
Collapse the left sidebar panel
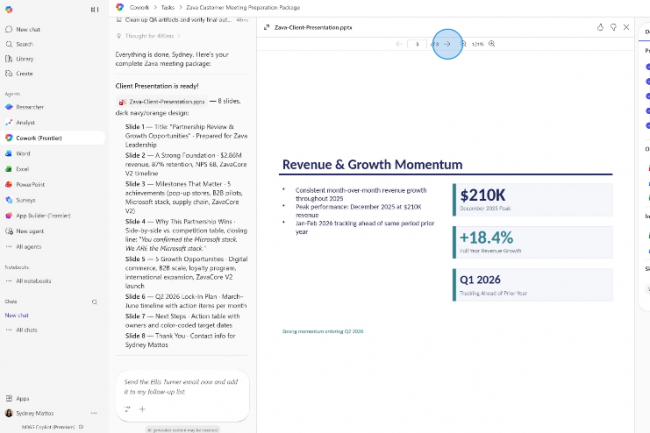(95, 9)
